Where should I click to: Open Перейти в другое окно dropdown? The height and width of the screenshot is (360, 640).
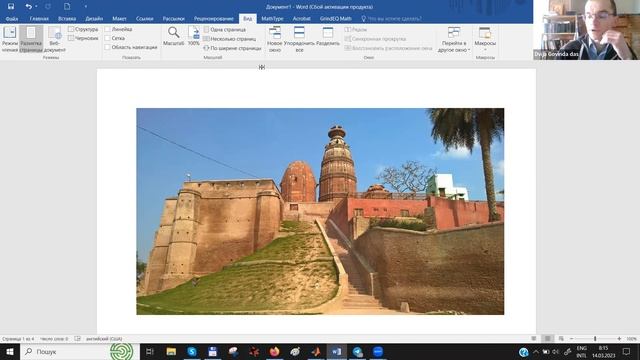tap(454, 39)
